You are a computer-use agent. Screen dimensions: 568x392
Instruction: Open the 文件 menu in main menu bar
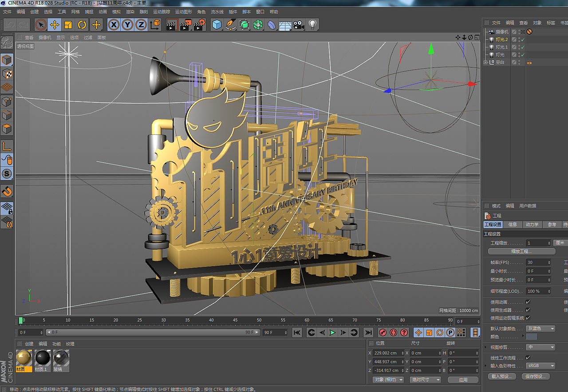pos(8,12)
